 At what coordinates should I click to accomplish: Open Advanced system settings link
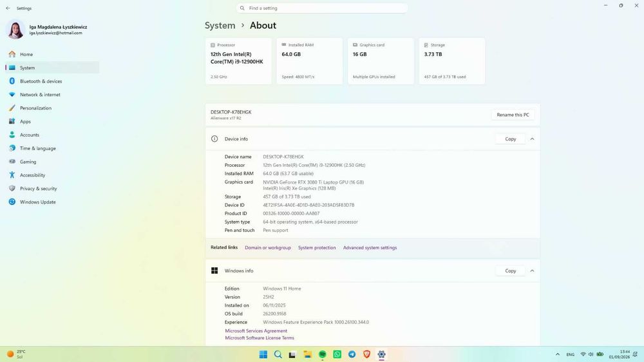[370, 248]
